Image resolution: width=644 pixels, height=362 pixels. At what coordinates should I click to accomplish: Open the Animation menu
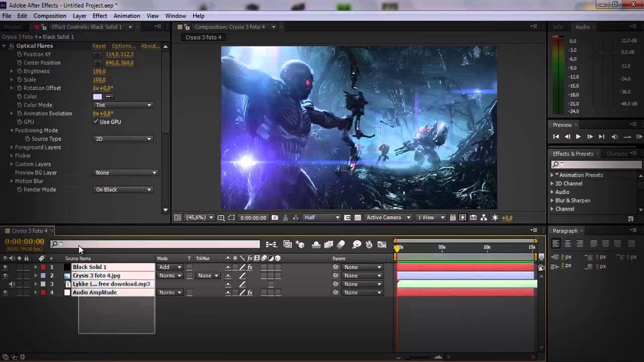(x=127, y=16)
